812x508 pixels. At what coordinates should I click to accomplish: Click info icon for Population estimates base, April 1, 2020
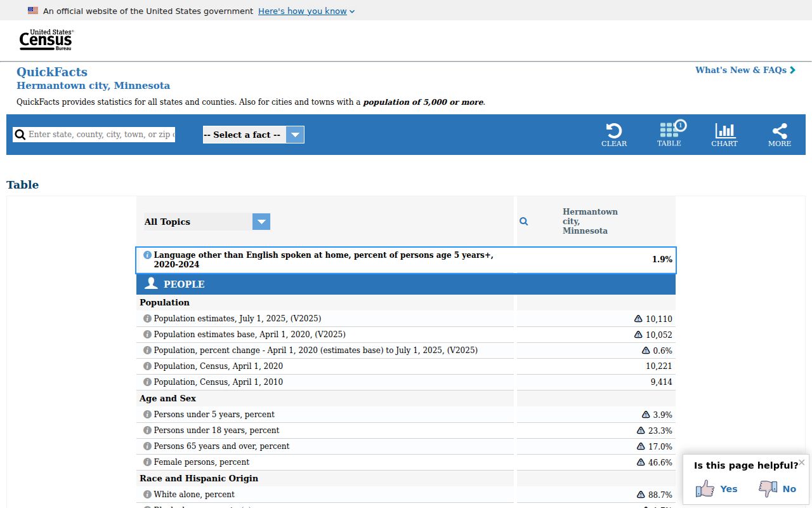[x=147, y=335]
